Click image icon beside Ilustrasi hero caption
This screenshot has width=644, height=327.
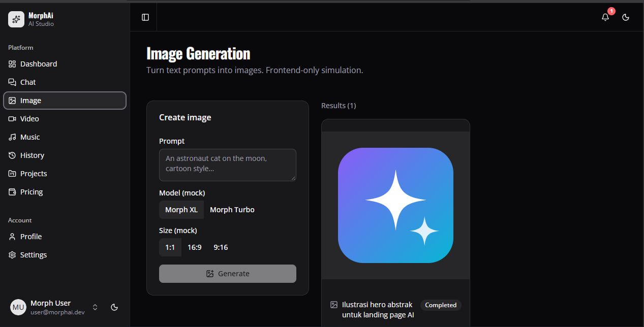[x=334, y=305]
